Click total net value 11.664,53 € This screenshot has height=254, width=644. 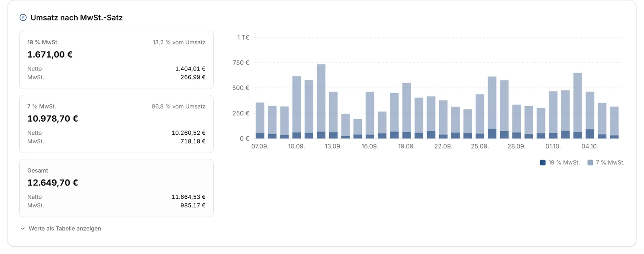188,197
